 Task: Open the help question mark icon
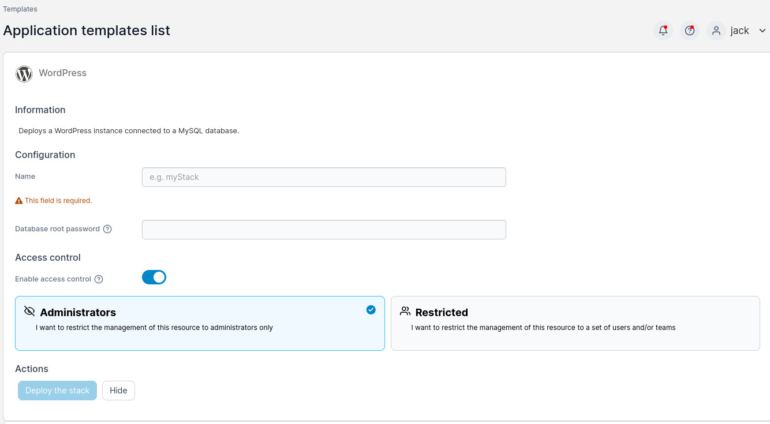[690, 31]
